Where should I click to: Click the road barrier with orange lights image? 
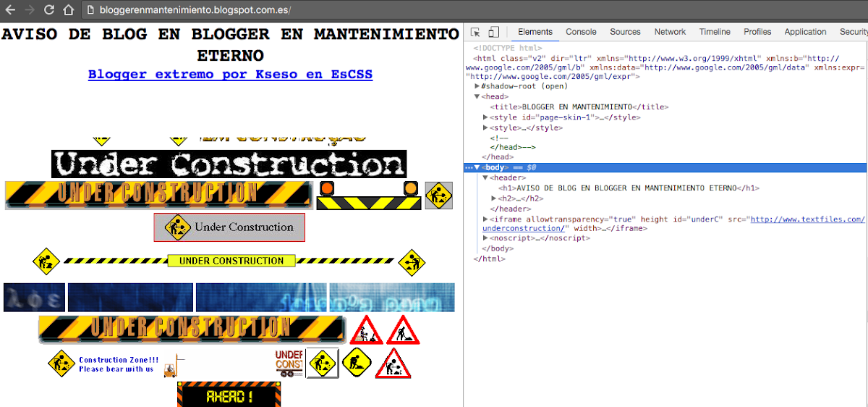pyautogui.click(x=369, y=196)
